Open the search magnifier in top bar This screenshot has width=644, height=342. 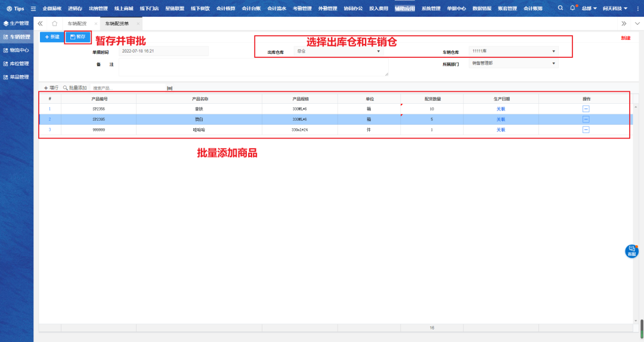point(560,8)
